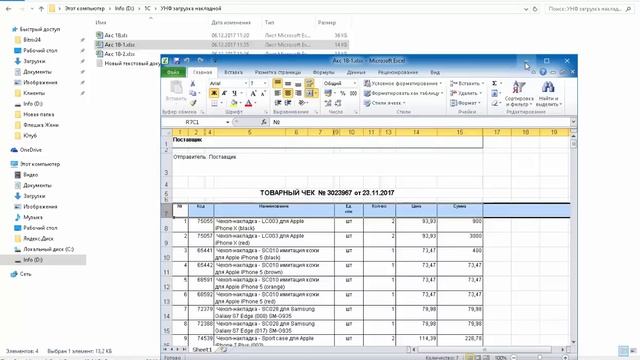Image resolution: width=640 pixels, height=360 pixels.
Task: Apply thousands separator 000 style
Action: [353, 93]
